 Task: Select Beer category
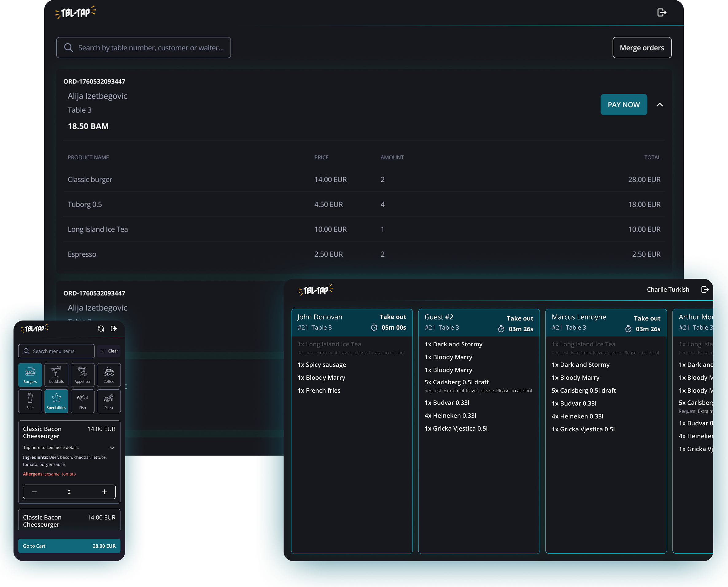point(30,401)
